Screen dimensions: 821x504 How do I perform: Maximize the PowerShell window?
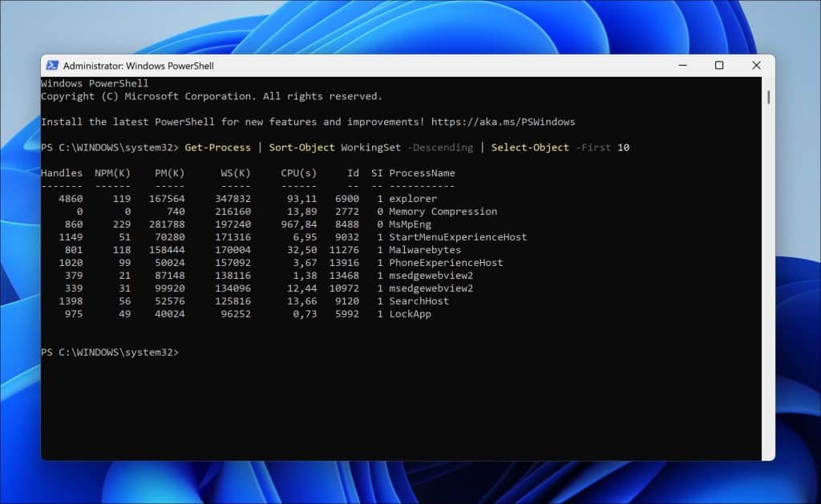tap(719, 66)
